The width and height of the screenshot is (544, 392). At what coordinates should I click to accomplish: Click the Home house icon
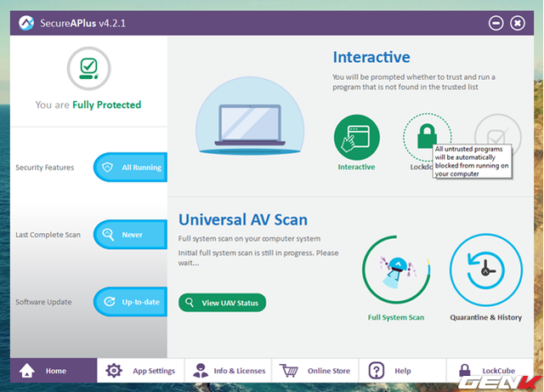point(26,371)
